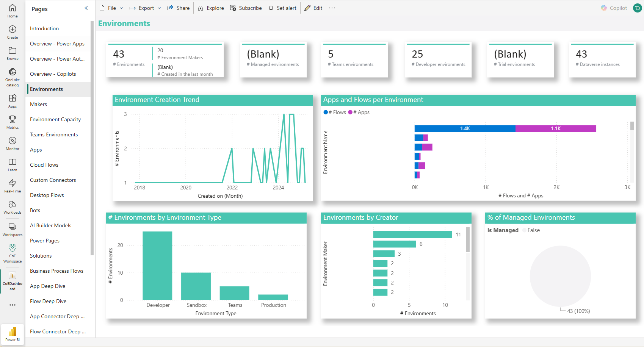Open OneLake catalog icon
644x347 pixels.
click(13, 72)
